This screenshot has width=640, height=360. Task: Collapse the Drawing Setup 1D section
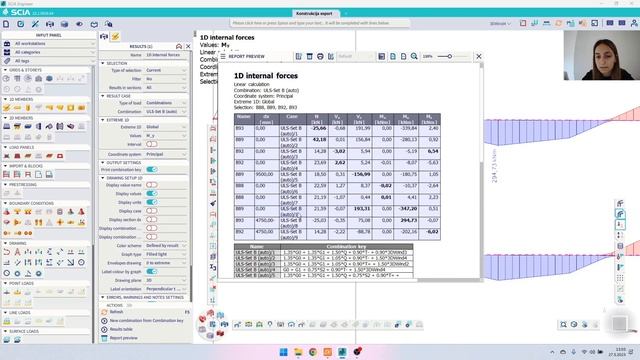(x=103, y=178)
